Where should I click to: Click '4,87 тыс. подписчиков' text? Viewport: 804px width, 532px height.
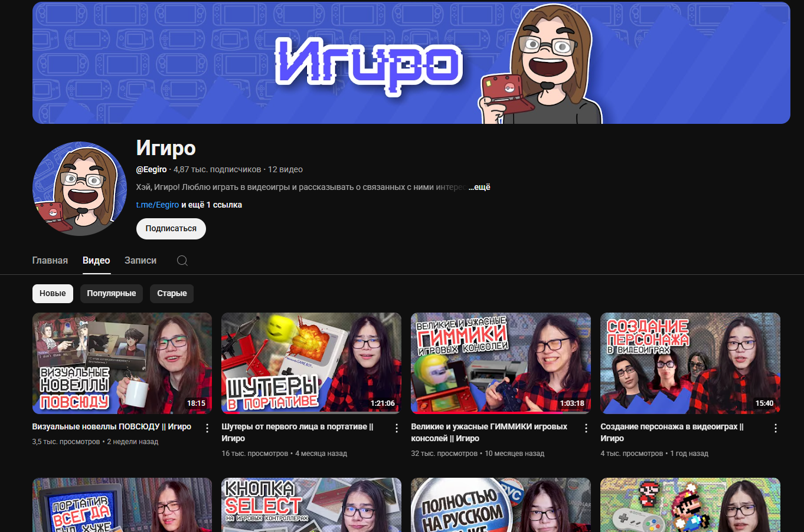(217, 169)
